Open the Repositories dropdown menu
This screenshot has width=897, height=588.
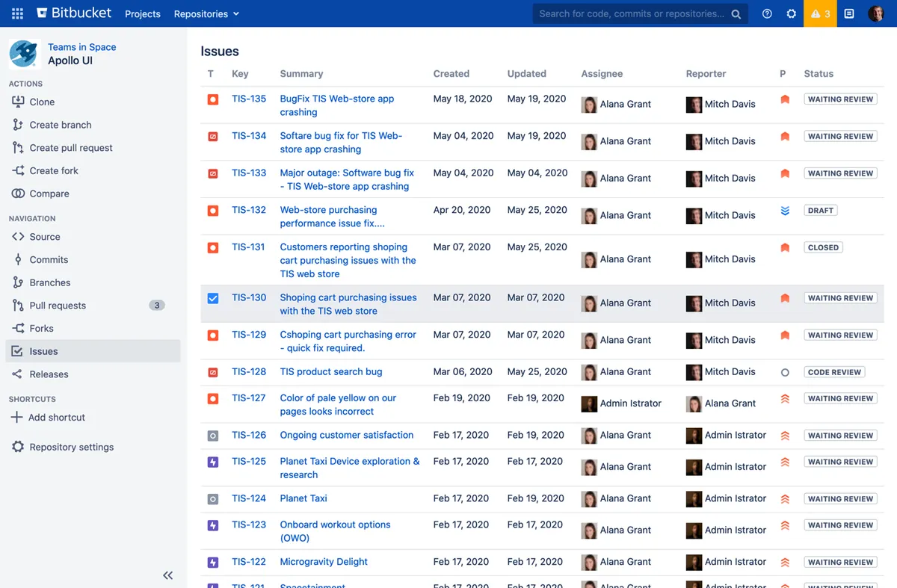click(206, 13)
